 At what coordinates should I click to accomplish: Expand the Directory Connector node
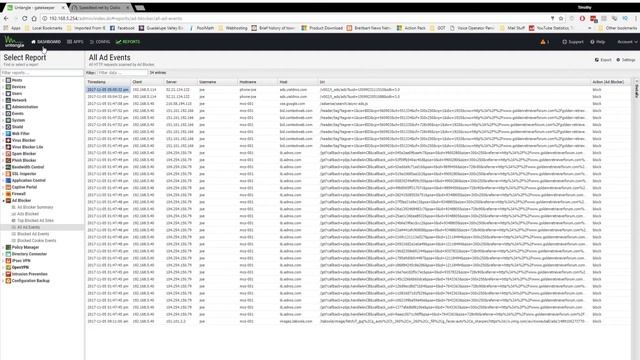coord(3,254)
